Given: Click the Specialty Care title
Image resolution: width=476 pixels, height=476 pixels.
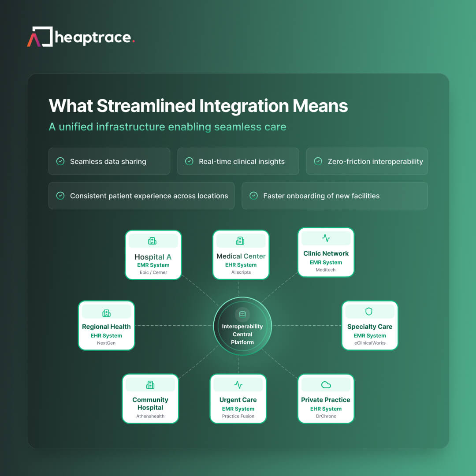Looking at the screenshot, I should (370, 327).
